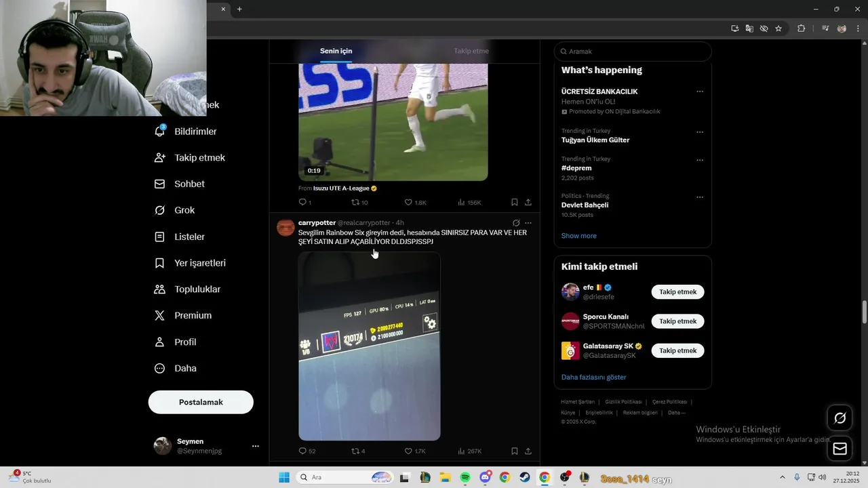Open the Rainbow Six screenshot image in post
The height and width of the screenshot is (488, 868).
click(x=370, y=346)
